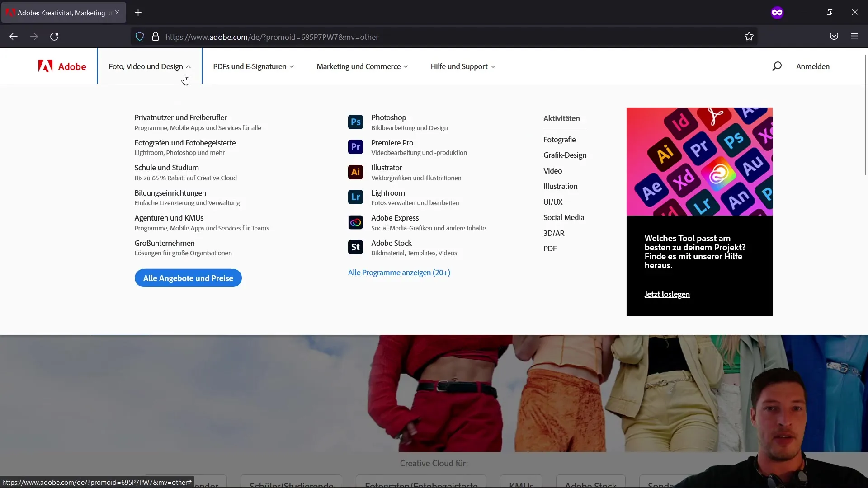Click the Aktivitäten heading
Viewport: 868px width, 488px height.
click(x=561, y=118)
